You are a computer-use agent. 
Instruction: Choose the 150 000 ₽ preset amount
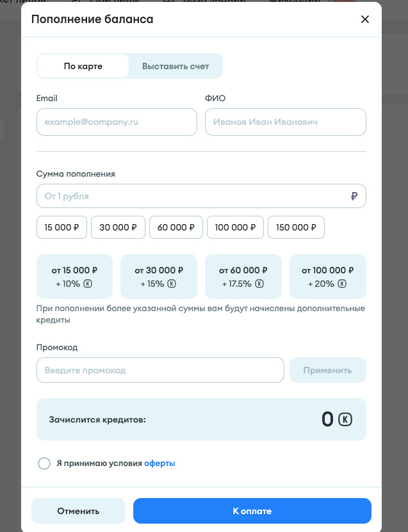296,227
